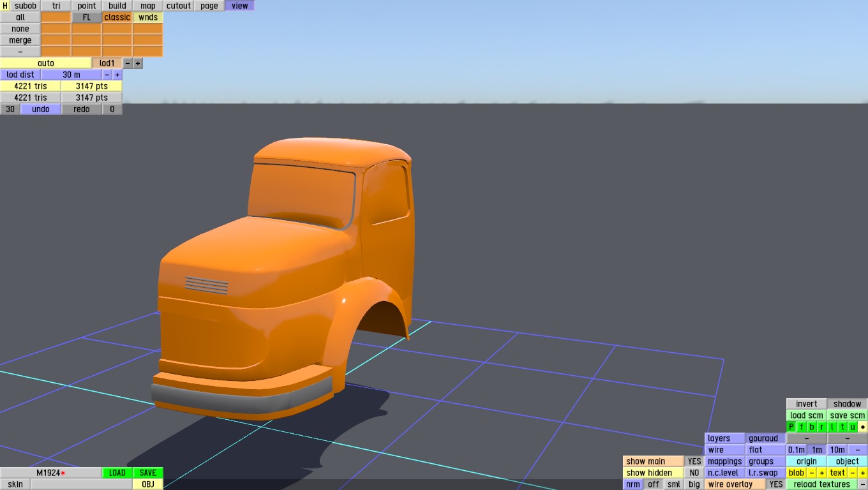
Task: Set grid spacing to 1m
Action: coord(817,450)
